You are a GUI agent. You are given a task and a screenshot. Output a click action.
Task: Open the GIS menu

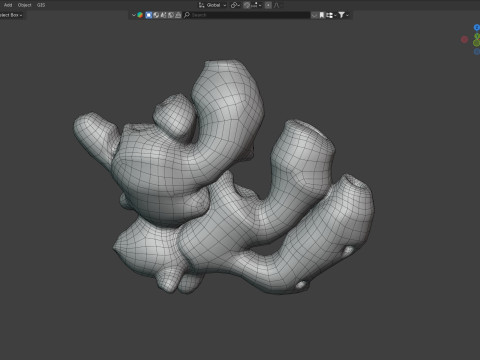point(41,5)
